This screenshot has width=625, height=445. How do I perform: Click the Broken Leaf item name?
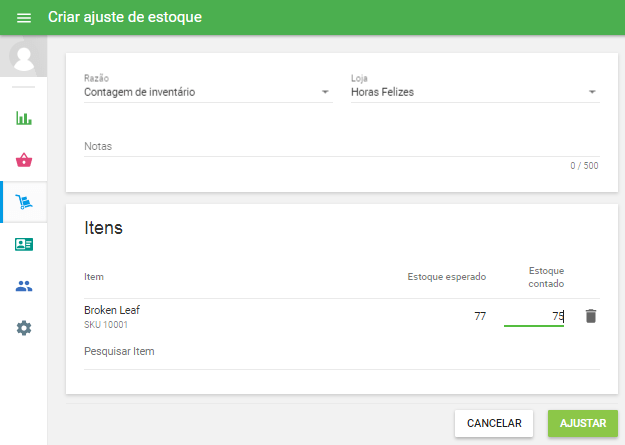[112, 310]
